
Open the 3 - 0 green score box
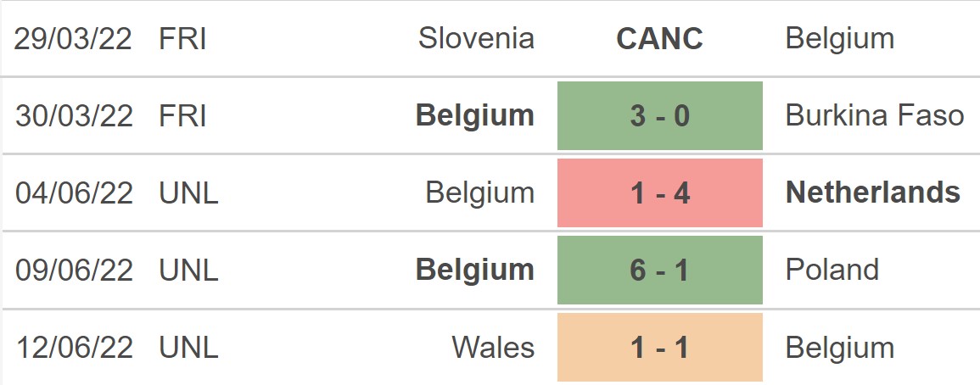tap(660, 115)
